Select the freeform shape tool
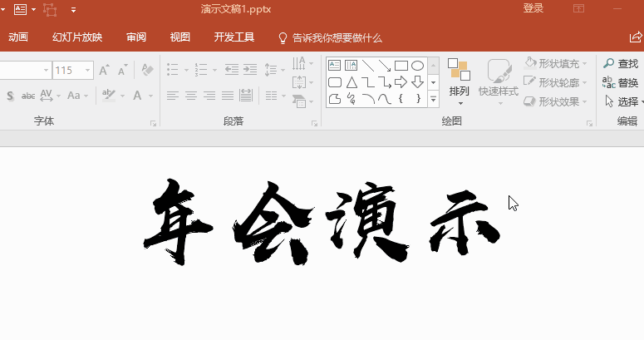Screen dimensions: 644x340 [335, 99]
